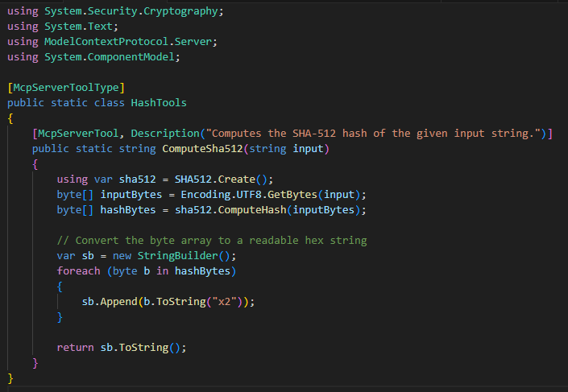Click 'public static class' keywords
568x392 pixels.
point(66,103)
